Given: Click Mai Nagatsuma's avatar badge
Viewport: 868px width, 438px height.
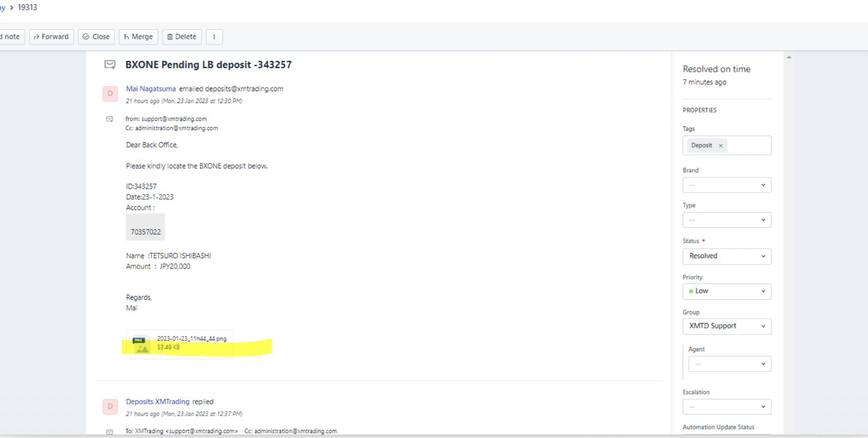Looking at the screenshot, I should [110, 93].
